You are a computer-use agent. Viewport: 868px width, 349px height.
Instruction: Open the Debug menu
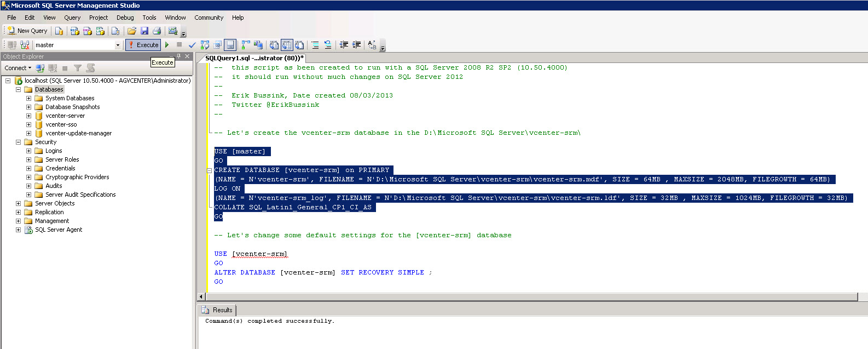[x=125, y=18]
